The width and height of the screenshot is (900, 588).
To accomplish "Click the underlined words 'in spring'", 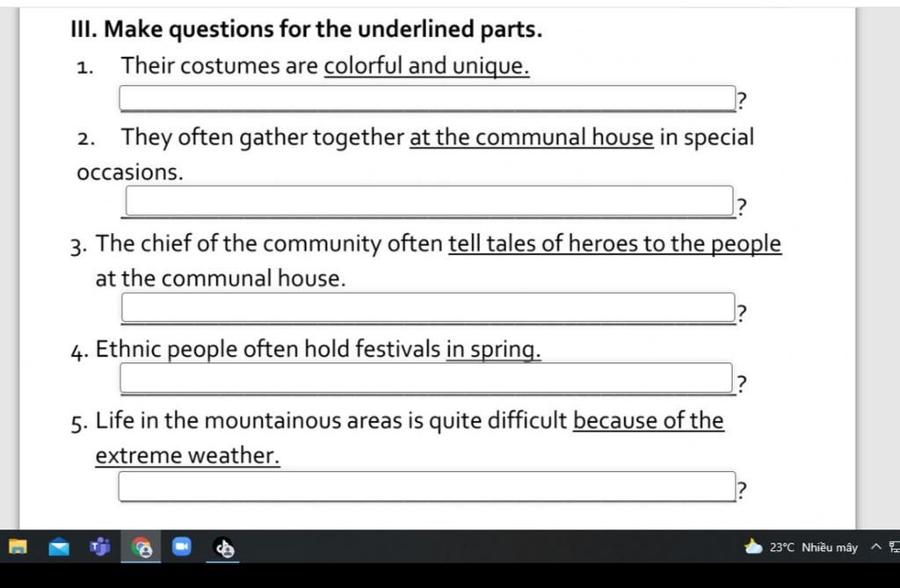I will pyautogui.click(x=494, y=349).
